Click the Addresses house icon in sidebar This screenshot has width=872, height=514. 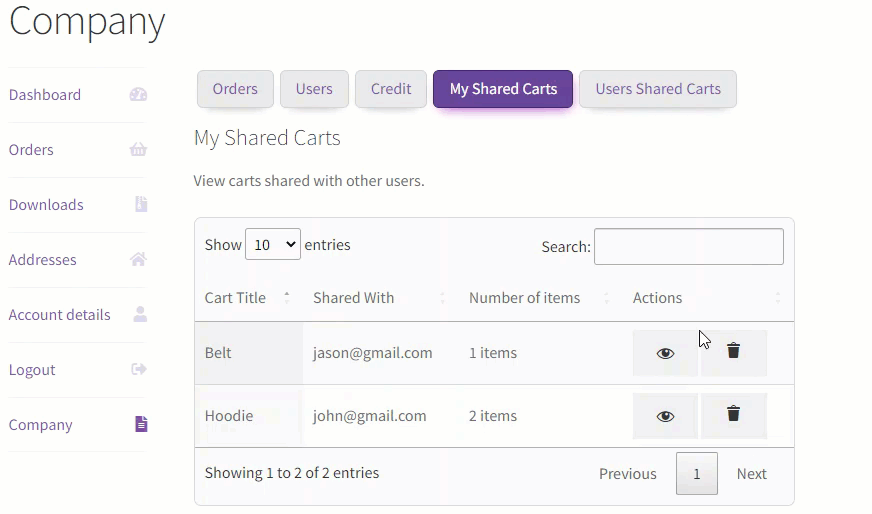pos(138,259)
